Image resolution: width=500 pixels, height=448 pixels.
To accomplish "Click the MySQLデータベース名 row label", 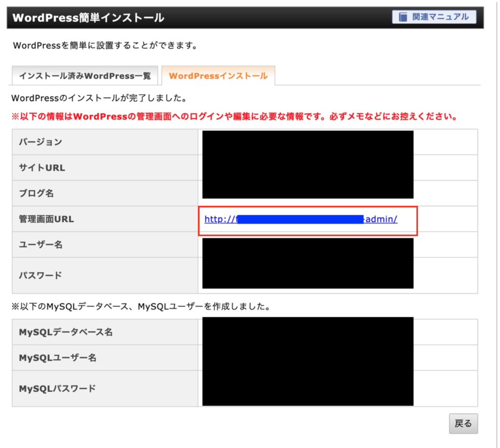I will point(66,332).
